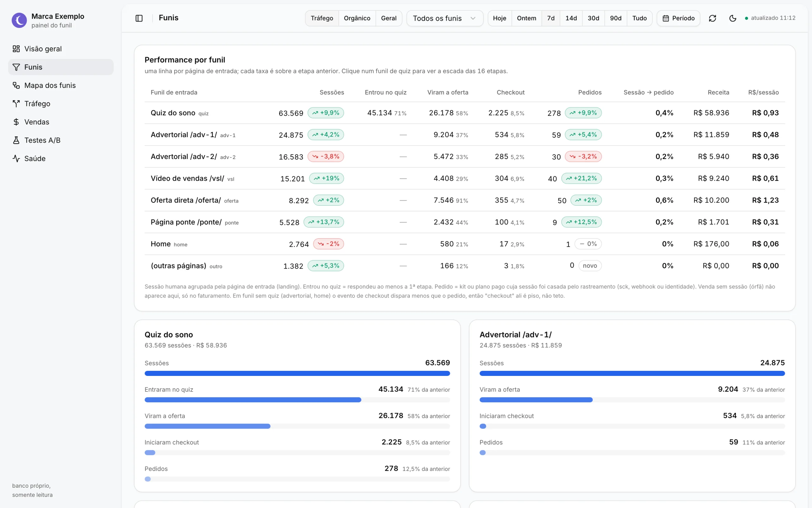Open the Quiz do sono funnel row
Image resolution: width=812 pixels, height=508 pixels.
(x=465, y=113)
